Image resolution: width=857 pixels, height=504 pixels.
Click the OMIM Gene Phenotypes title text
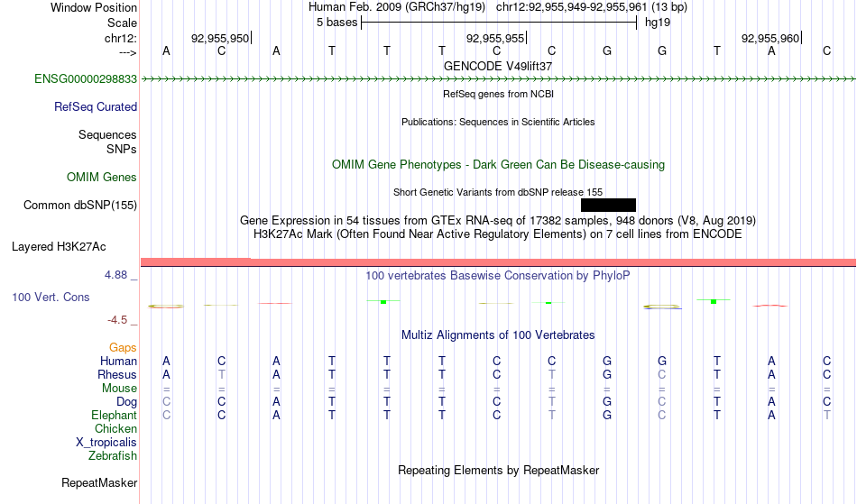point(499,165)
